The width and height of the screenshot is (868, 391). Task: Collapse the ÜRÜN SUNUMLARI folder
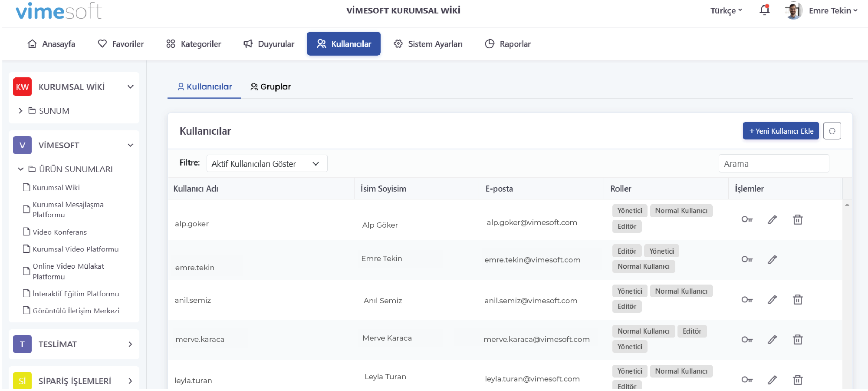(20, 169)
